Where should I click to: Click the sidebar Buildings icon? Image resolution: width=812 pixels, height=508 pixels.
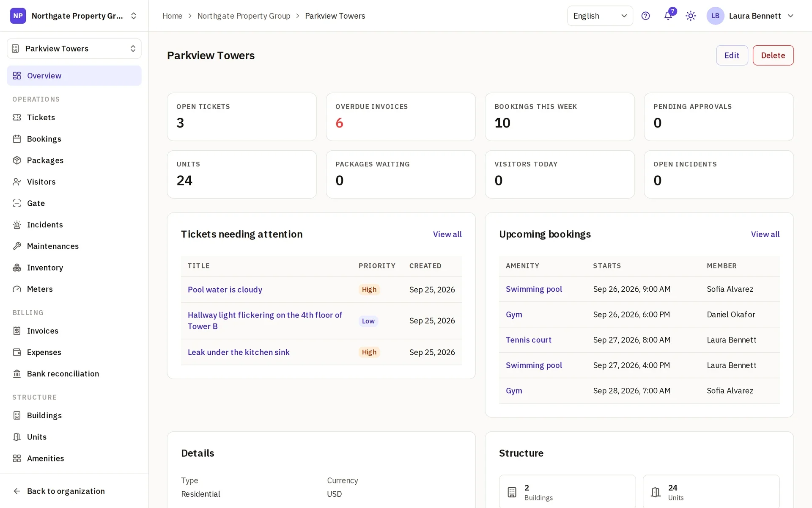click(17, 415)
